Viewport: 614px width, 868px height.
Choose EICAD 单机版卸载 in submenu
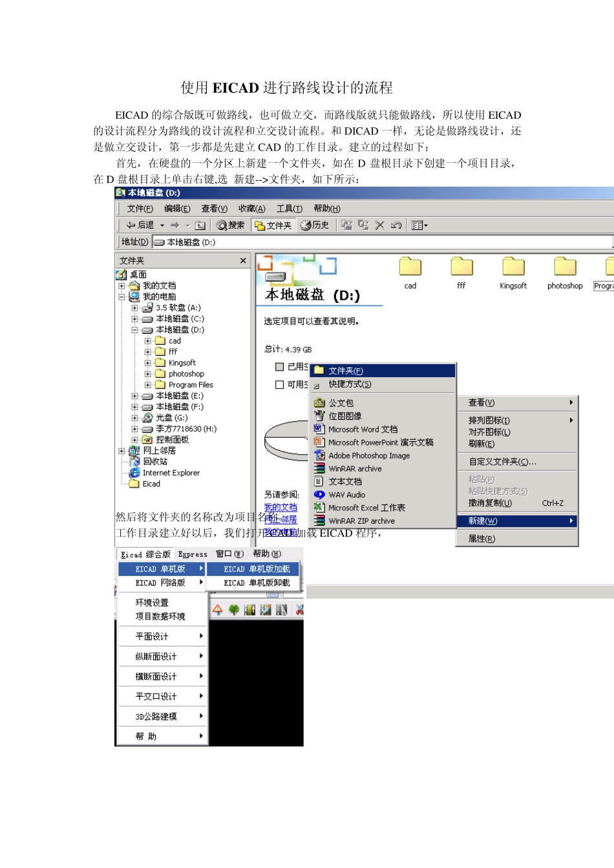pos(253,583)
